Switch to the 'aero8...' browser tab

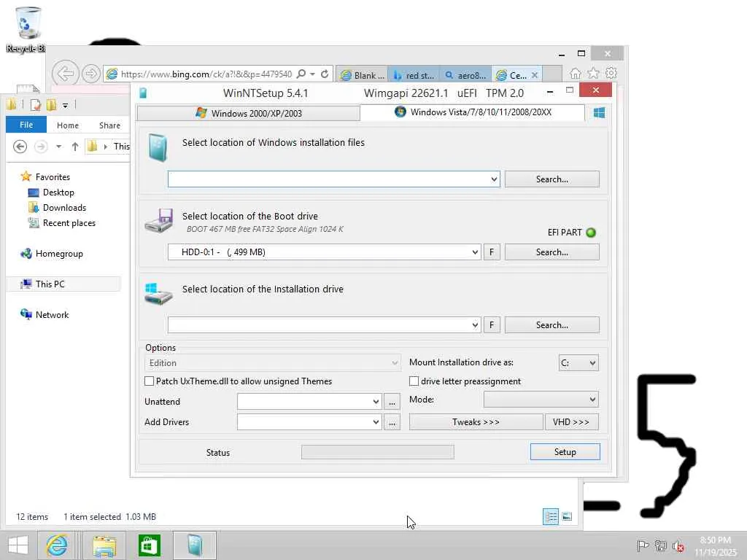click(465, 75)
